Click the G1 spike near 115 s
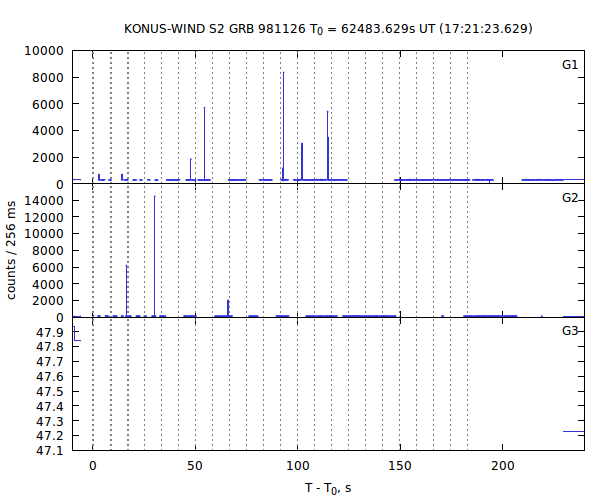The image size is (600, 500). click(x=328, y=145)
